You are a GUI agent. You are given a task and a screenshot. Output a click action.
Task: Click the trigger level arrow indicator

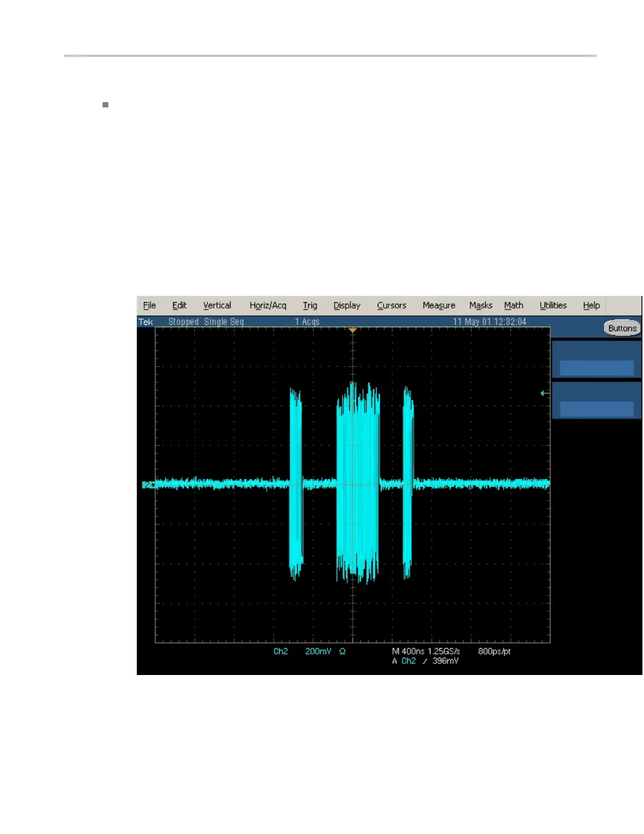(x=545, y=393)
